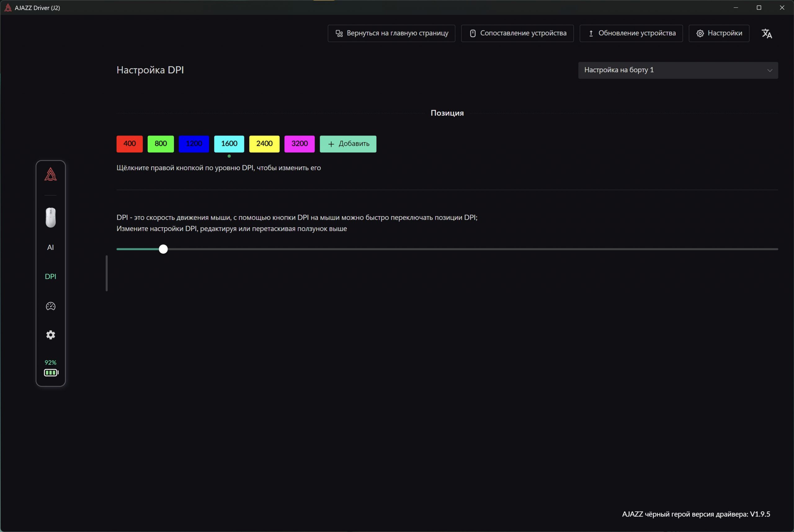Click the vertical scrollbar beside the sidebar

[107, 273]
